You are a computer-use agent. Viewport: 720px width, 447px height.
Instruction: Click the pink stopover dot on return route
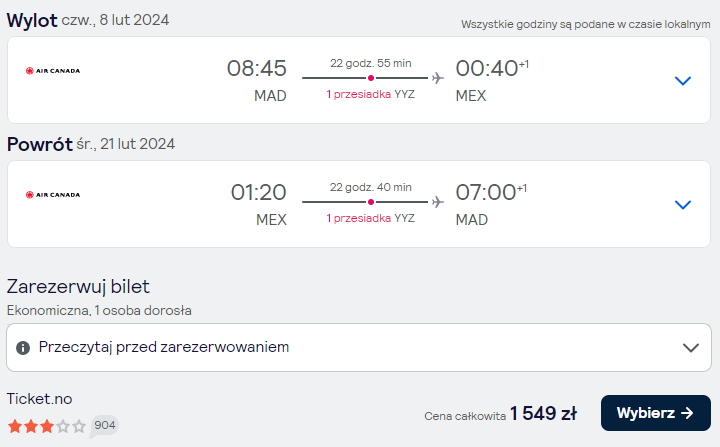(371, 202)
